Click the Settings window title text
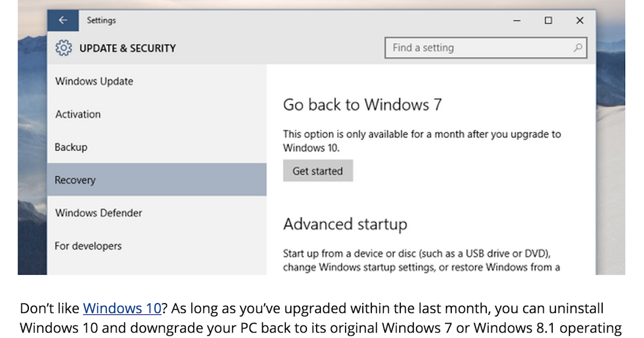This screenshot has height=338, width=644. tap(101, 21)
